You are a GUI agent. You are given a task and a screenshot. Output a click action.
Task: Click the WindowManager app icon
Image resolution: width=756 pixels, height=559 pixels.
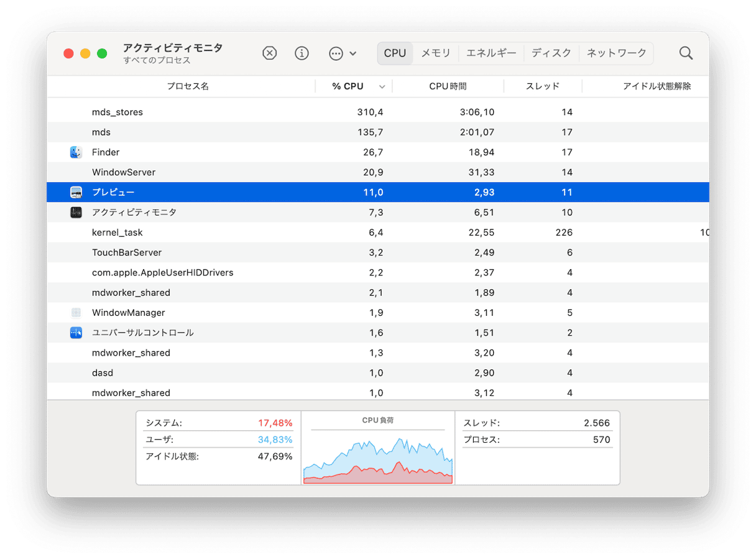pyautogui.click(x=76, y=313)
